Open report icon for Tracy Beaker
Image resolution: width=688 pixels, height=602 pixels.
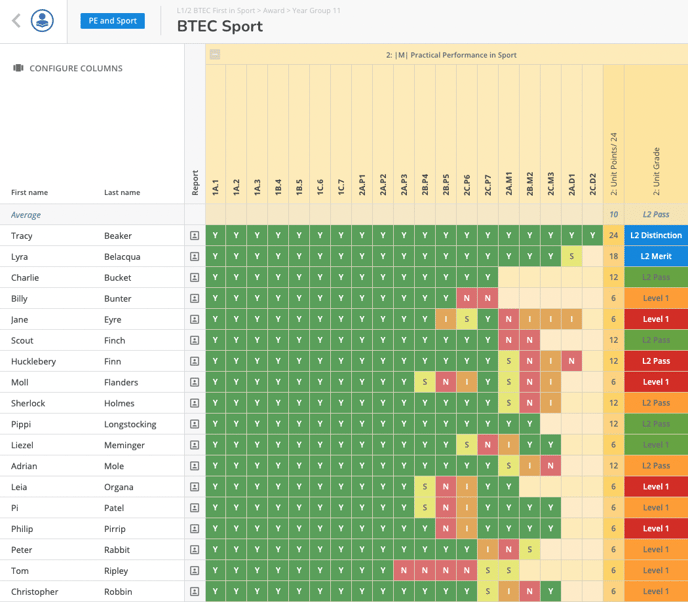[194, 236]
